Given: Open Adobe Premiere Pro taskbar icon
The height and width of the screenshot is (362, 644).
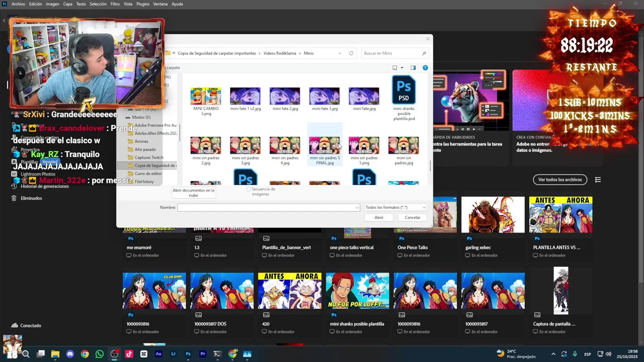Looking at the screenshot, I should pyautogui.click(x=203, y=354).
